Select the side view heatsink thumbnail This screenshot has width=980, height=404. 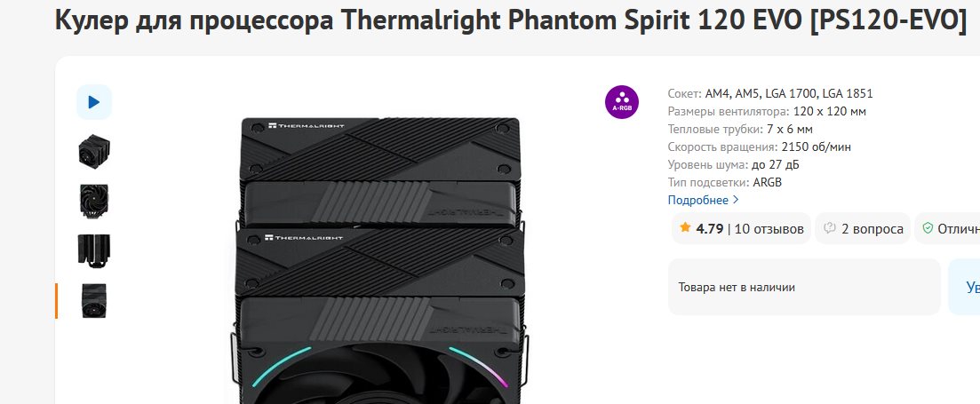[x=93, y=251]
